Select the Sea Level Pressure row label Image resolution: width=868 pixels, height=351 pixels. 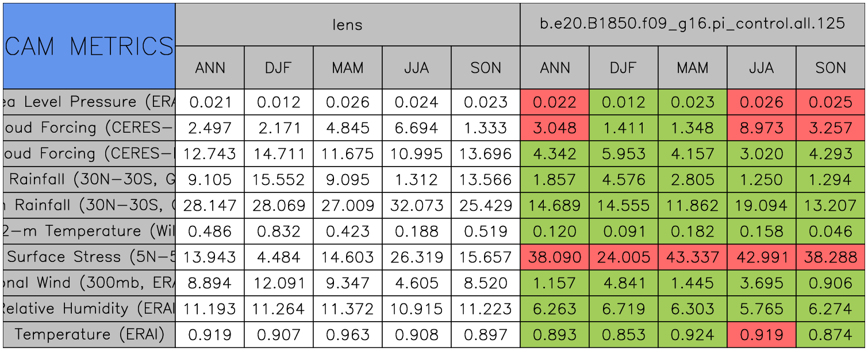[89, 102]
